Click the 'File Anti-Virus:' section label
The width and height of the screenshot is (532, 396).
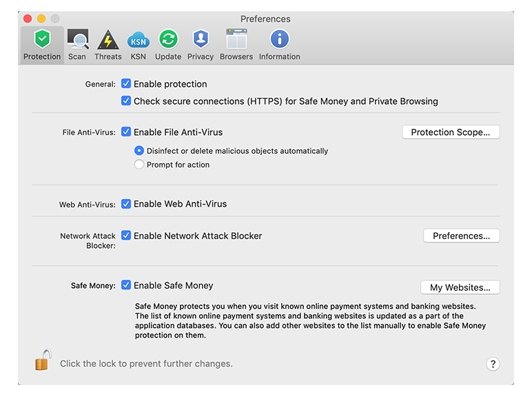coord(89,132)
